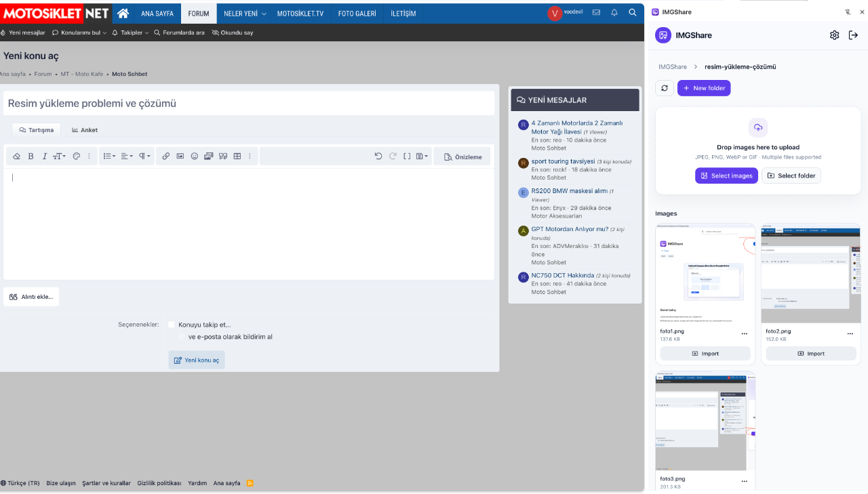Click the insert image icon
The height and width of the screenshot is (494, 868).
point(180,157)
